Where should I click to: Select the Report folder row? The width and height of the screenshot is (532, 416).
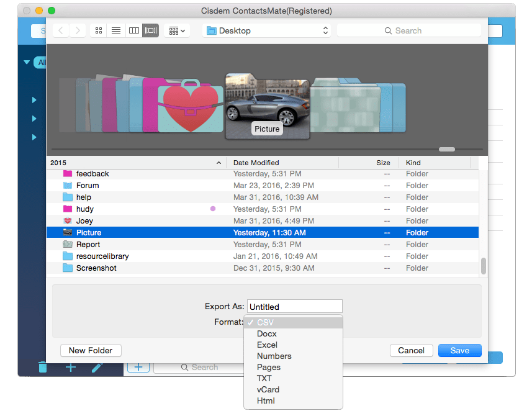point(263,244)
